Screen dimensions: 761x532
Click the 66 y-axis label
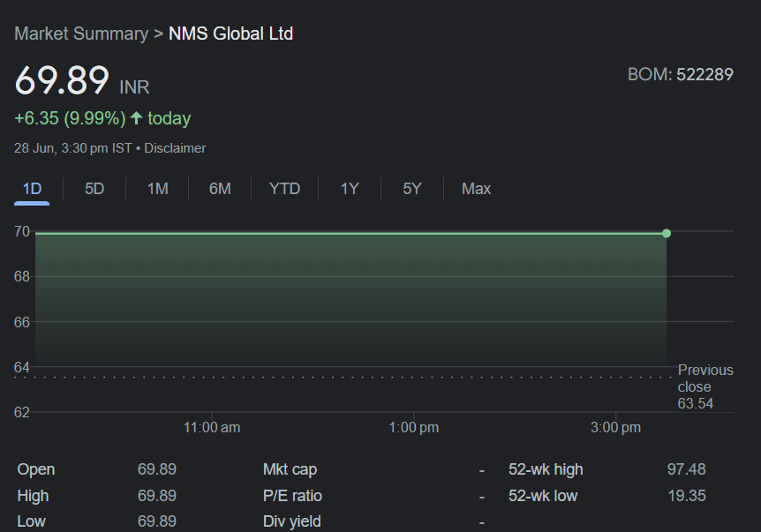pos(22,322)
